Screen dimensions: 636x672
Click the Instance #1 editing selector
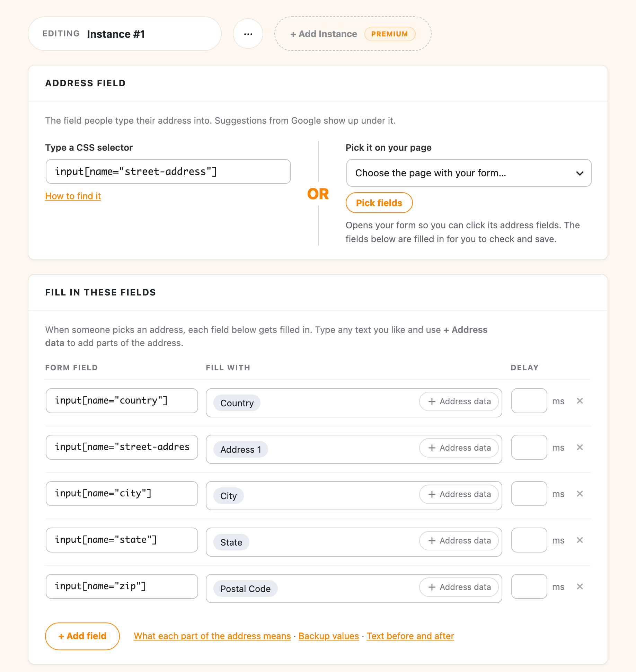tap(125, 34)
